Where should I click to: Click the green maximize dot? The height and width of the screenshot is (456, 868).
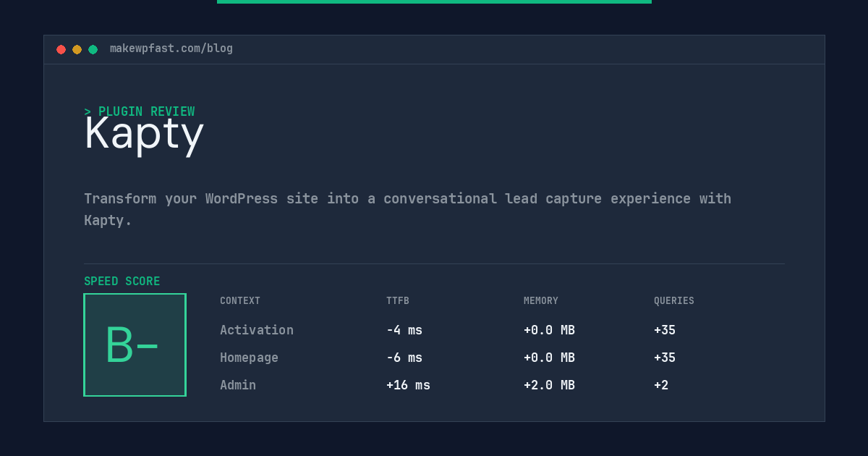tap(93, 49)
